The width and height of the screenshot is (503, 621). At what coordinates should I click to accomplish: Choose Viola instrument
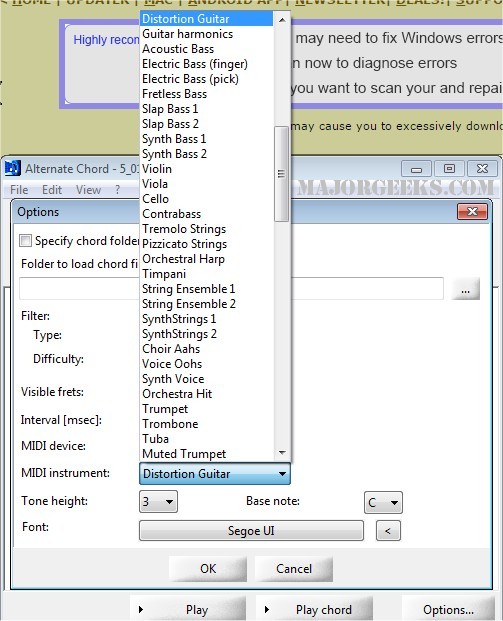coord(207,184)
